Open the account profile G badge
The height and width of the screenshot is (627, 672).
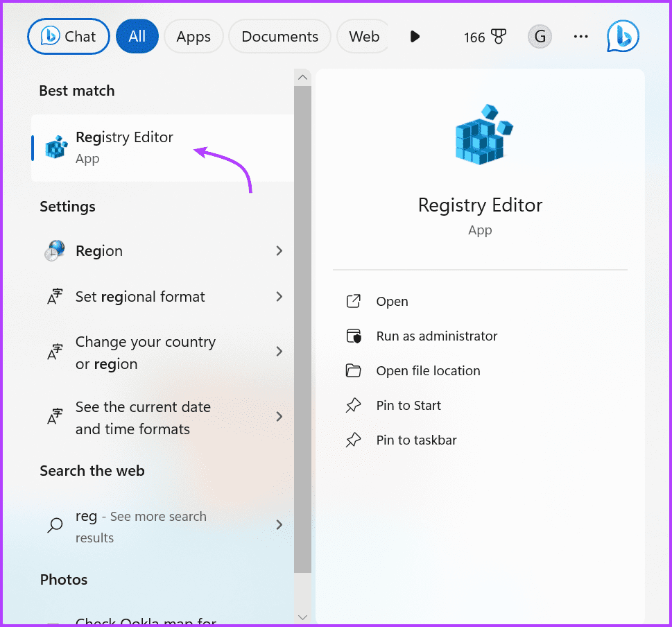pos(540,36)
